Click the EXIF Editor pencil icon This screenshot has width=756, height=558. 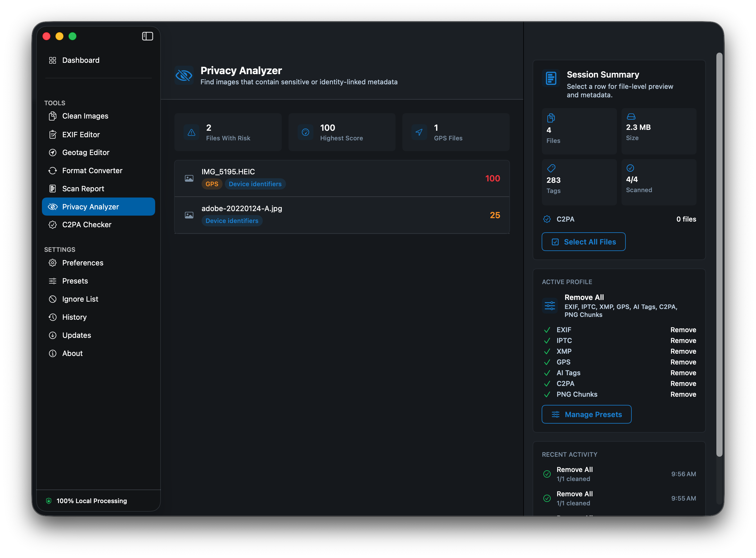[x=52, y=134]
